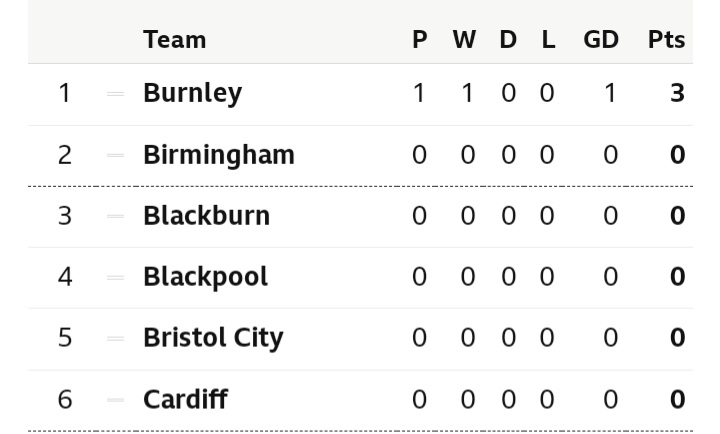Viewport: 720px width, 434px height.
Task: Click the D (drawn) column header
Action: click(508, 40)
